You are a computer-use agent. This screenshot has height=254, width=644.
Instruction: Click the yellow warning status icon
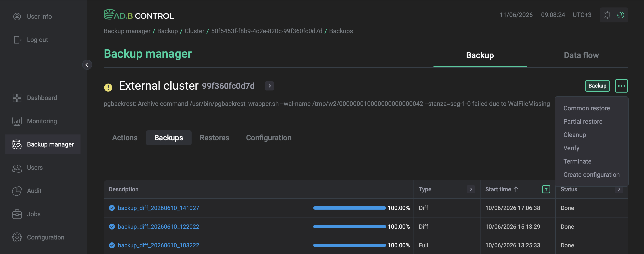(x=108, y=87)
